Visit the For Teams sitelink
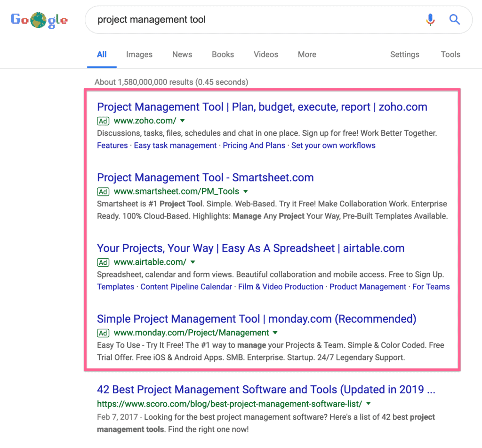Image resolution: width=482 pixels, height=448 pixels. (x=431, y=287)
